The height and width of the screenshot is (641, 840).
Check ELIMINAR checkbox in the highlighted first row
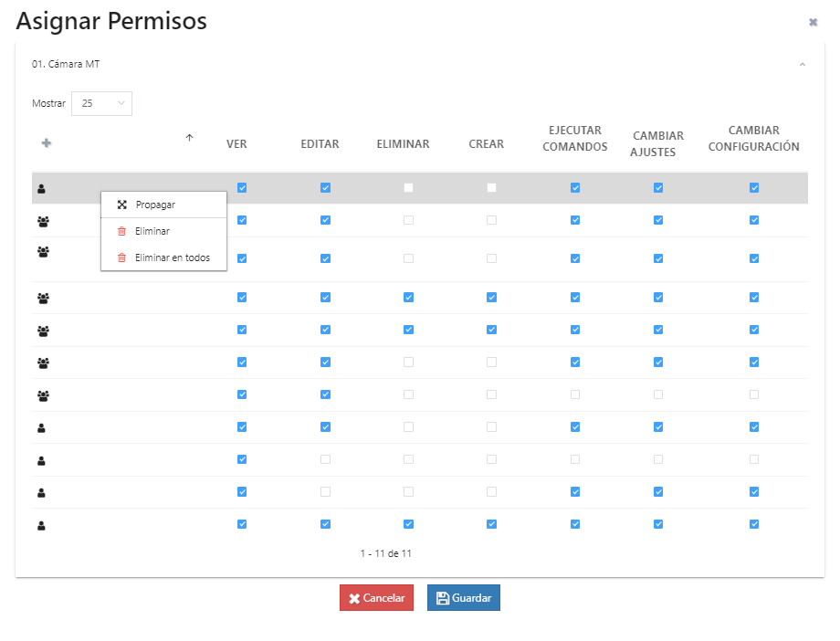pos(408,188)
